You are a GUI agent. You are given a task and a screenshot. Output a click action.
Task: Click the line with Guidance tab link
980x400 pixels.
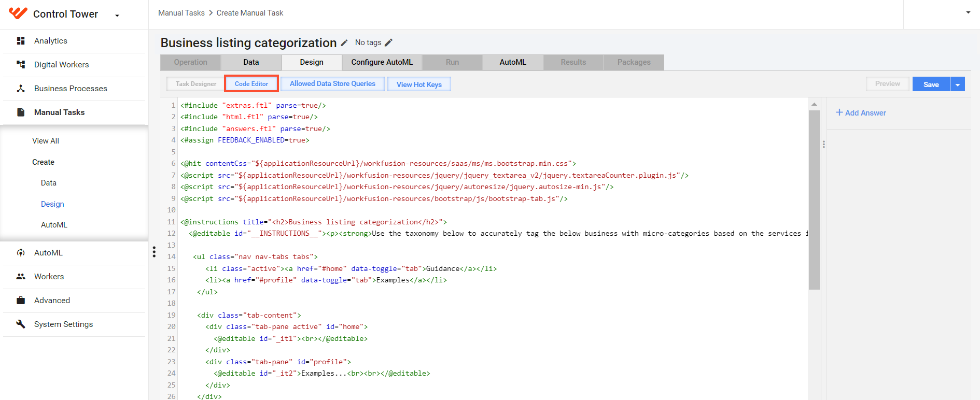[x=351, y=268]
